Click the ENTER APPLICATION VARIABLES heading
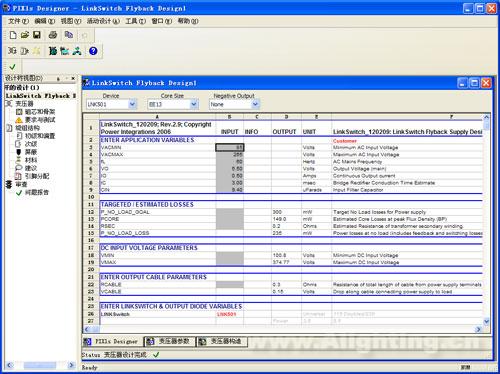Viewport: 500px width, 374px height. click(147, 140)
